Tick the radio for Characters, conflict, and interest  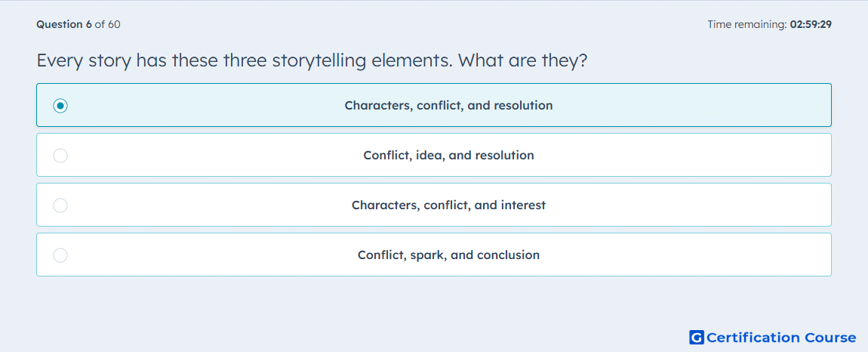coord(60,205)
